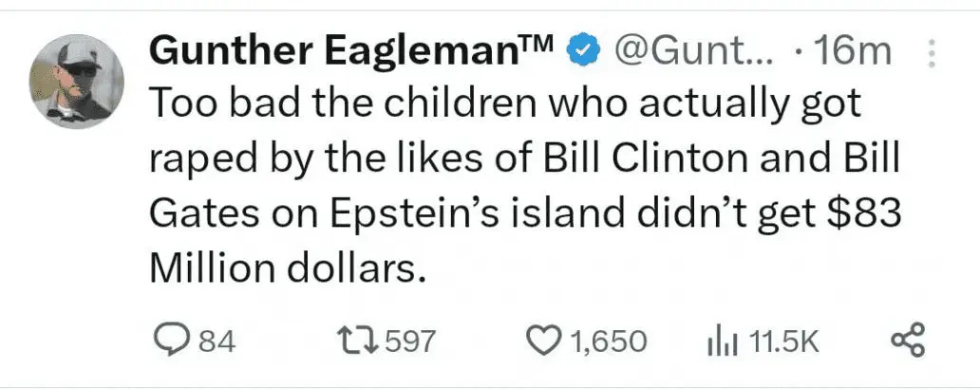Open the three-dot more options menu
This screenshot has width=980, height=389.
point(932,53)
